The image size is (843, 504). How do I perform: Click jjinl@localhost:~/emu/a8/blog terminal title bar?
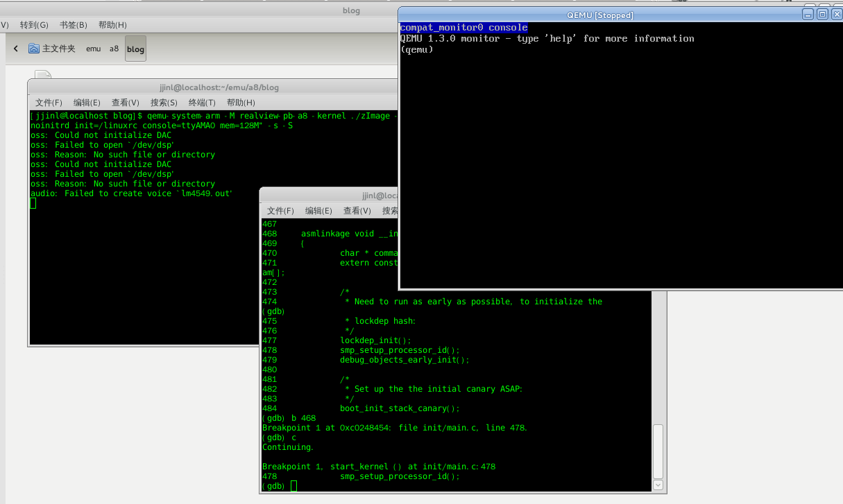(212, 87)
